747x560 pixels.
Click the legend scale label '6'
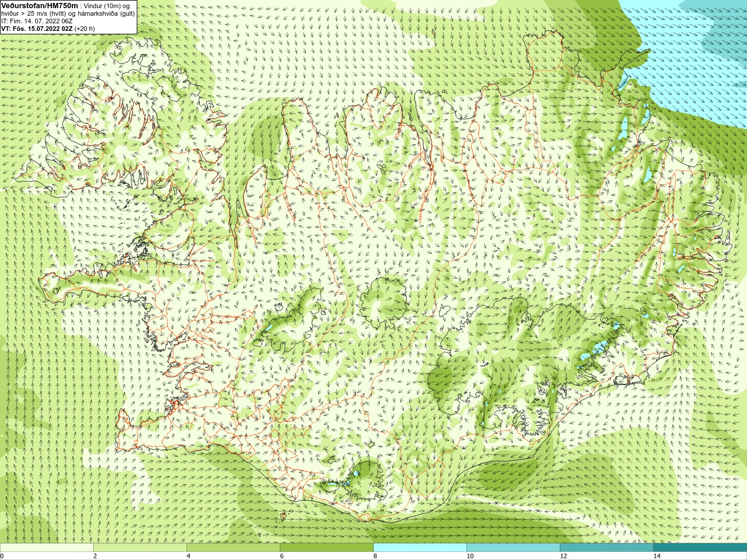click(282, 556)
